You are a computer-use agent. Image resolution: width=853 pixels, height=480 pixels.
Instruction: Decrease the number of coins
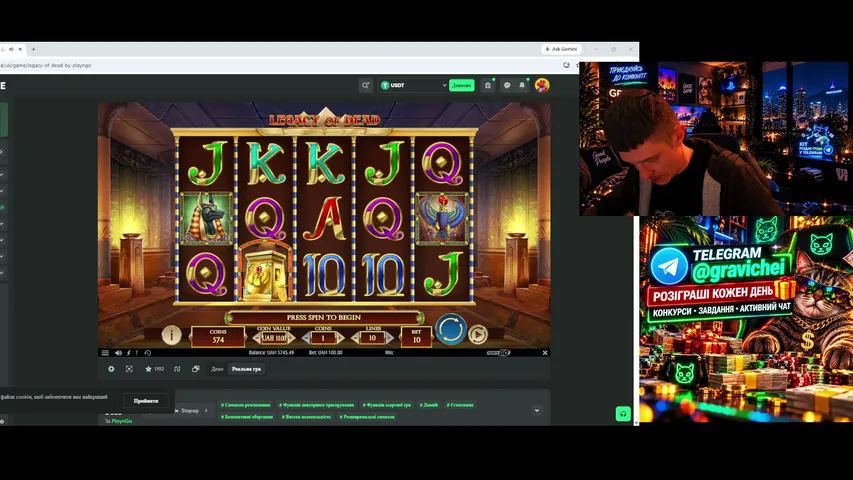[x=306, y=338]
